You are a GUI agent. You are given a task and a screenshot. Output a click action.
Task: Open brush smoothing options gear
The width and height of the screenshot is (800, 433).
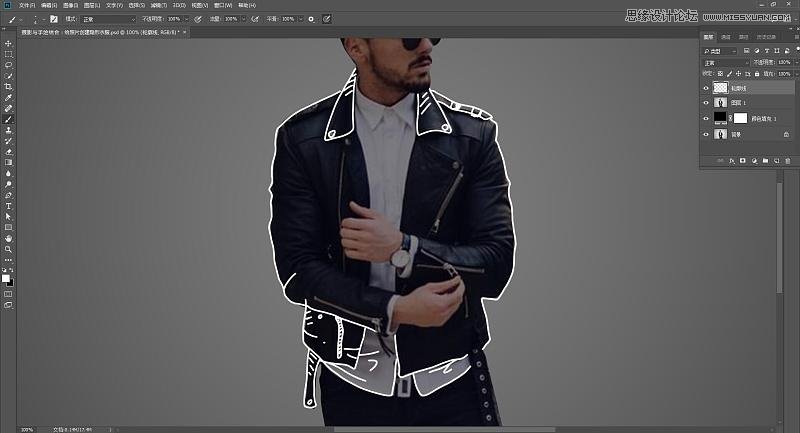point(311,19)
